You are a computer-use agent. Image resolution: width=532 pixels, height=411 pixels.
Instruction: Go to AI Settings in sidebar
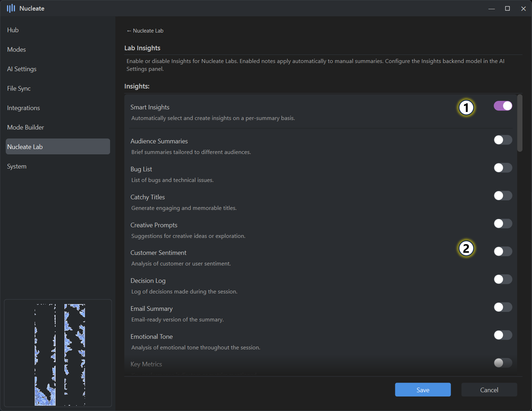(x=22, y=69)
